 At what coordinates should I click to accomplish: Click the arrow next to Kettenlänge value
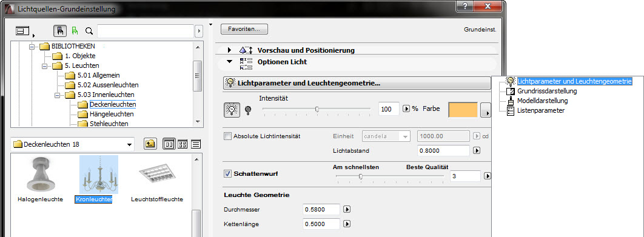point(347,224)
